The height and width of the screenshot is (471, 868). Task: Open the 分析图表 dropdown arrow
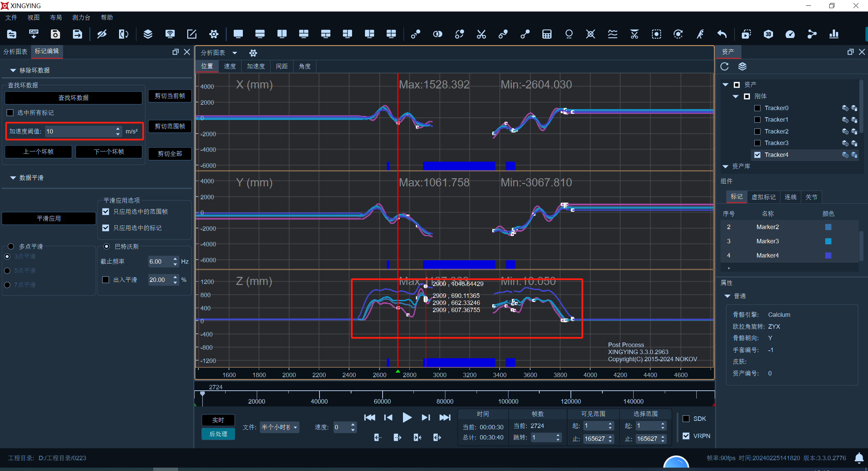[x=235, y=53]
